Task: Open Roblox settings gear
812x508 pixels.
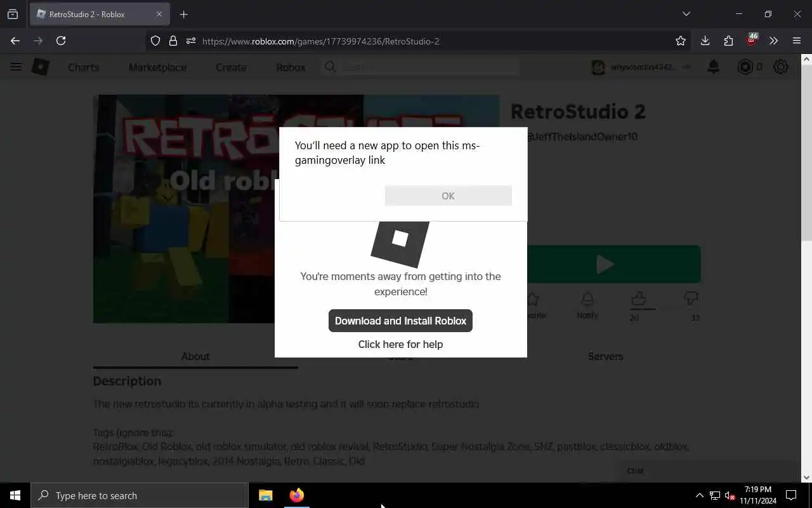Action: tap(781, 67)
